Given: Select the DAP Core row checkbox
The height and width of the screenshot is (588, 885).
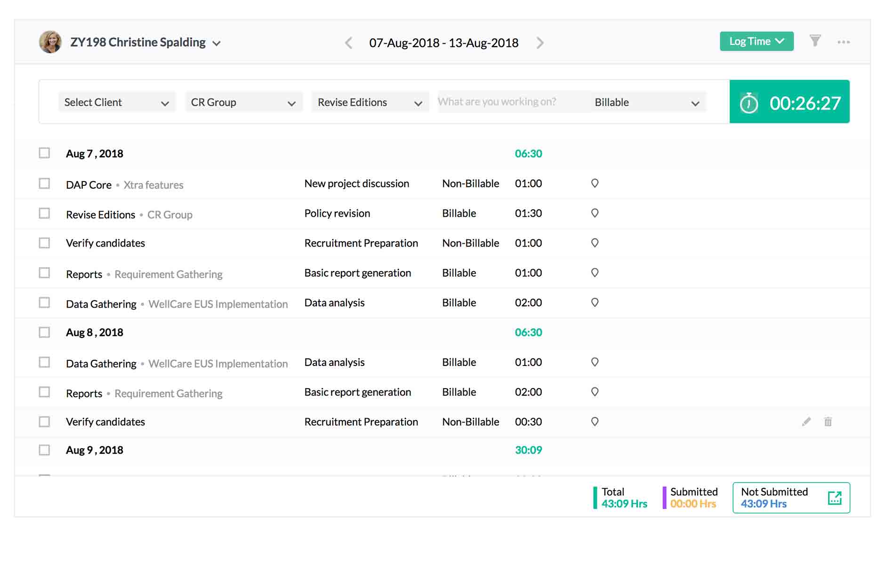Looking at the screenshot, I should [44, 183].
